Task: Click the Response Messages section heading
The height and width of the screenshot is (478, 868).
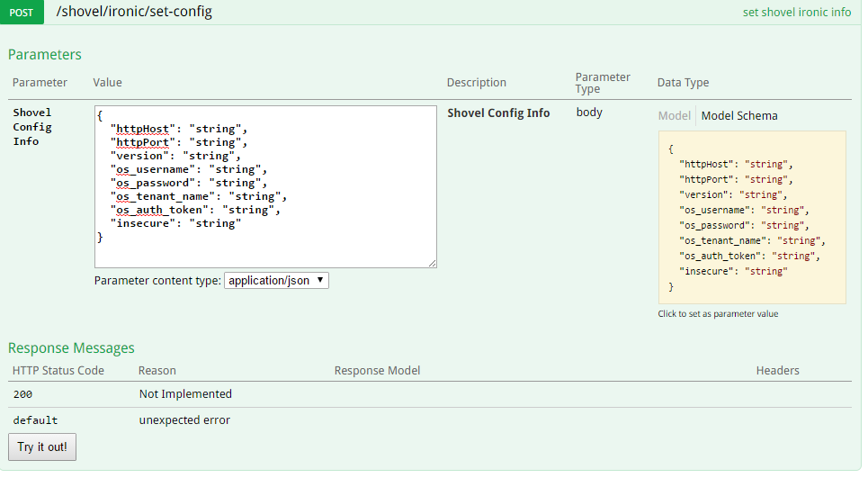Action: coord(71,347)
